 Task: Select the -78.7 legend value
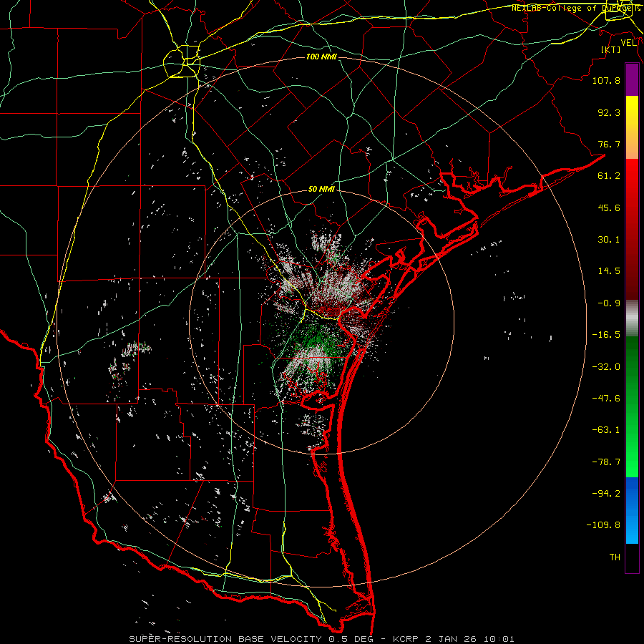[606, 462]
